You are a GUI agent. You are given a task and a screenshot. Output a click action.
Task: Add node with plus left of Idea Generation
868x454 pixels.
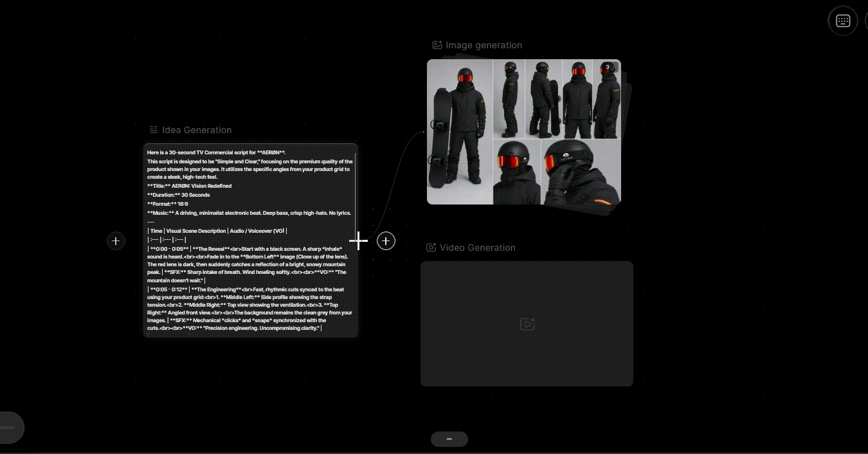coord(116,241)
